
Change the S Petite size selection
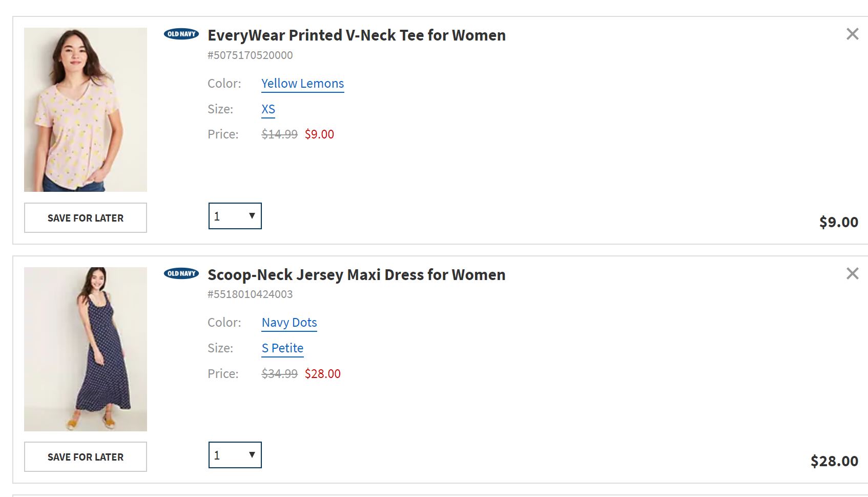[x=282, y=348]
